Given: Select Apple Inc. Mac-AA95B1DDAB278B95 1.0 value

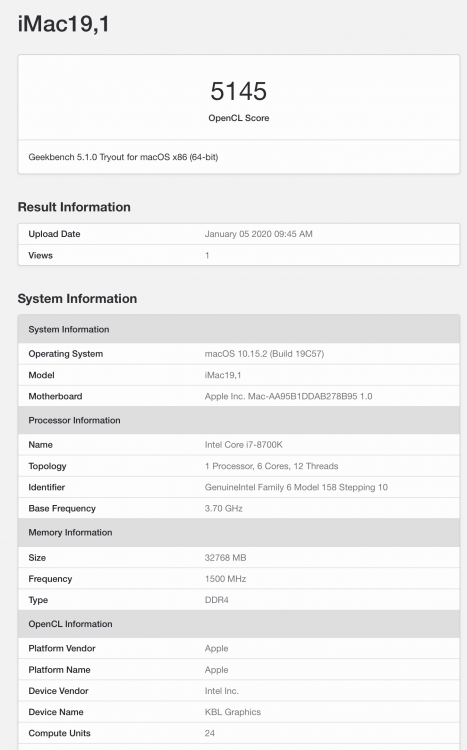Looking at the screenshot, I should (x=289, y=396).
